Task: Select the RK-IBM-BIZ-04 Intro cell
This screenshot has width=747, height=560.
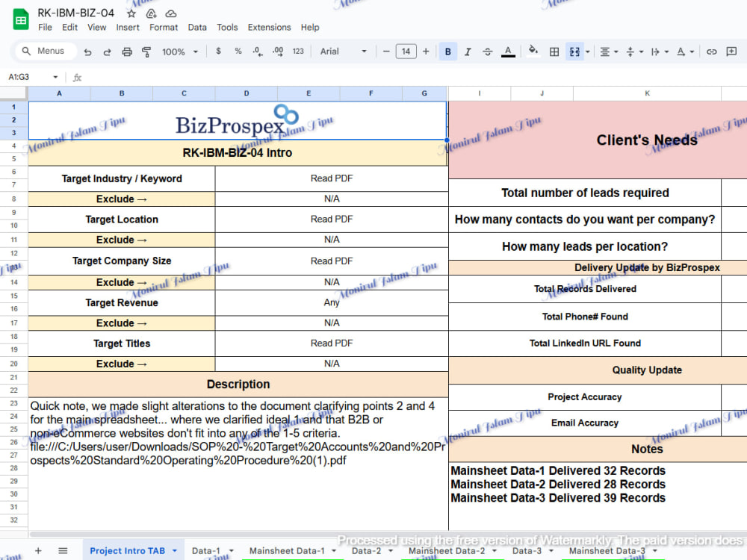Action: click(238, 153)
